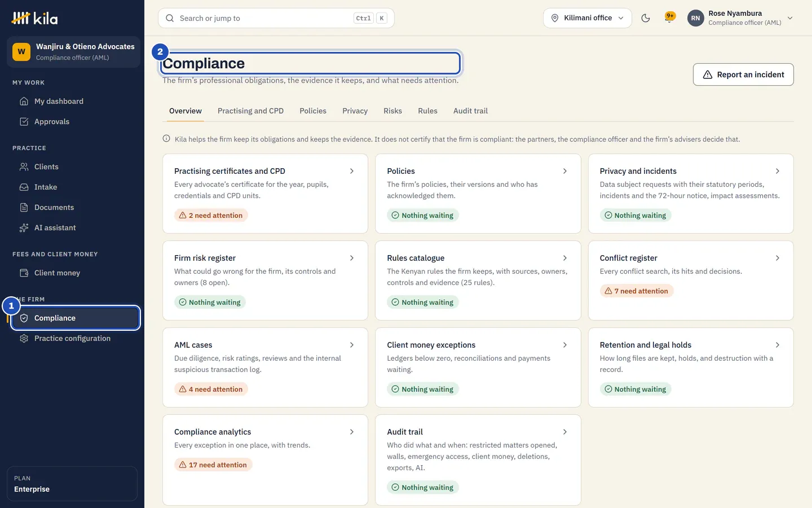Open Compliance analytics card chevron
Viewport: 812px width, 508px height.
click(352, 432)
